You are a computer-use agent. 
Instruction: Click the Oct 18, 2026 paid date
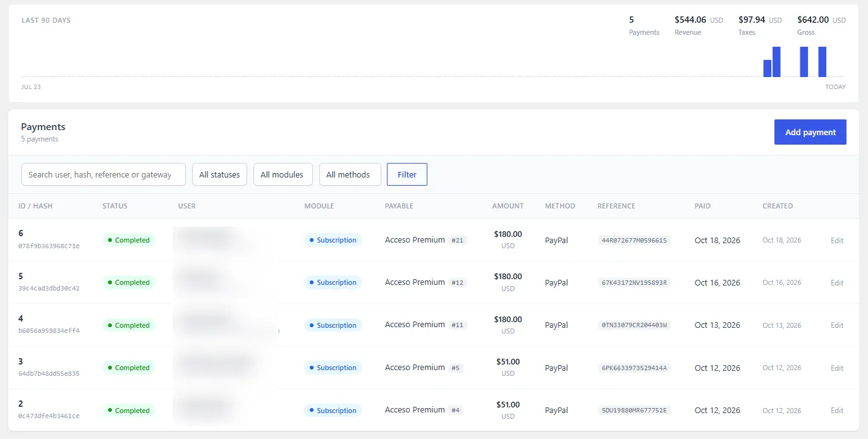pos(718,240)
